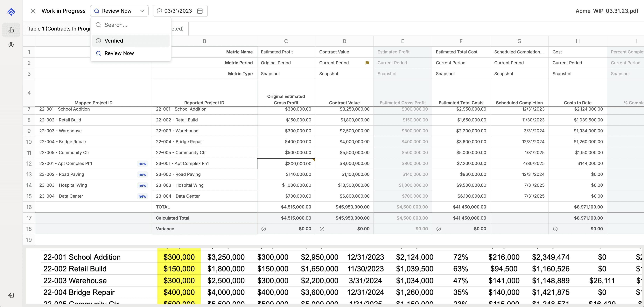Click Contract Value $2,500,000.00 for Warehouse

(344, 131)
